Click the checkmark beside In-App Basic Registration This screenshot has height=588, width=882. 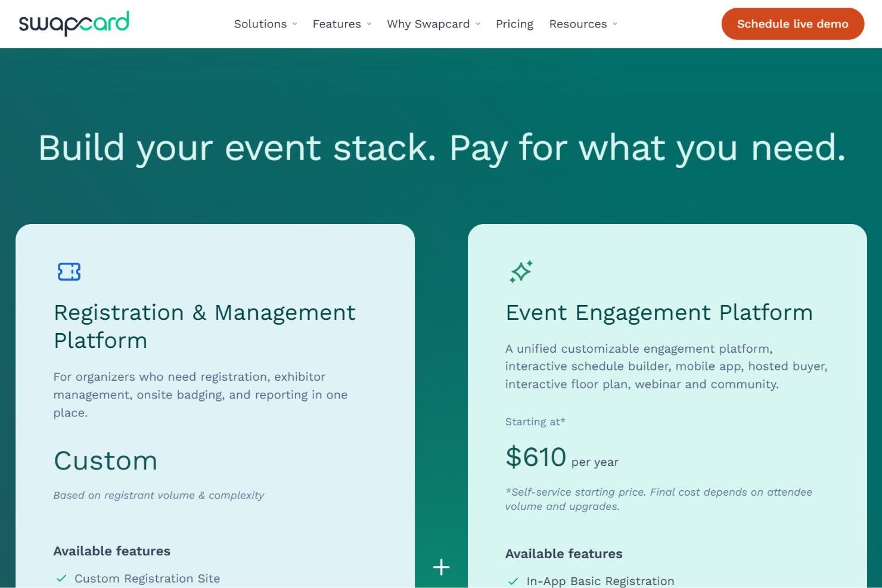click(x=513, y=581)
